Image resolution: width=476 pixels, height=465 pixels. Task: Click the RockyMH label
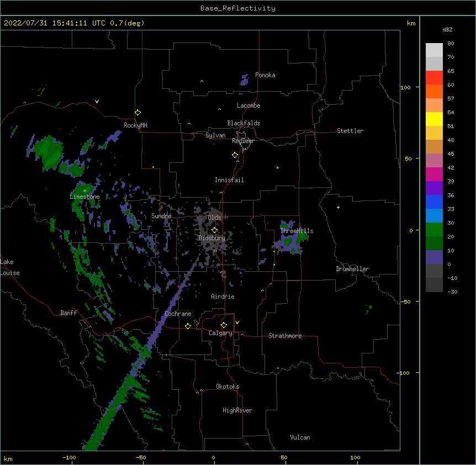tap(135, 125)
